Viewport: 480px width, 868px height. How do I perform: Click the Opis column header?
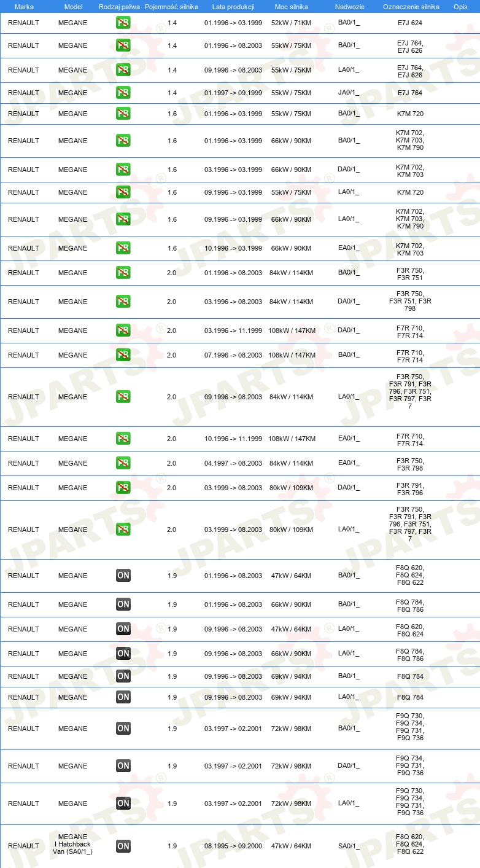(460, 7)
